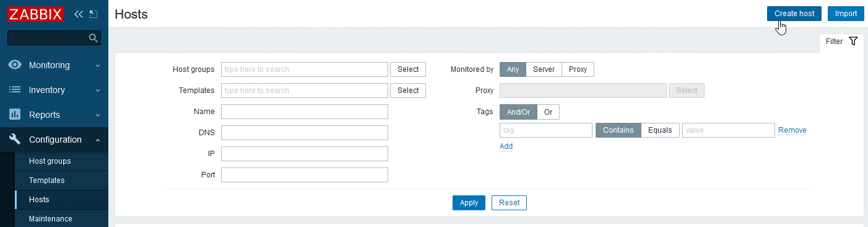868x227 pixels.
Task: Choose And/Or tag evaluation
Action: pyautogui.click(x=519, y=112)
